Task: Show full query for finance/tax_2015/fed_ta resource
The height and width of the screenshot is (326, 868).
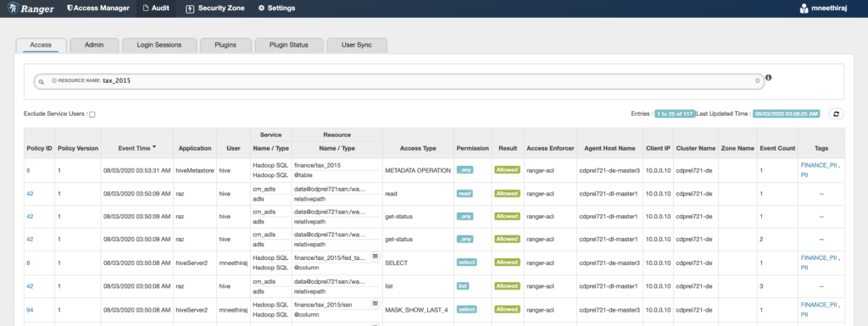Action: tap(375, 257)
